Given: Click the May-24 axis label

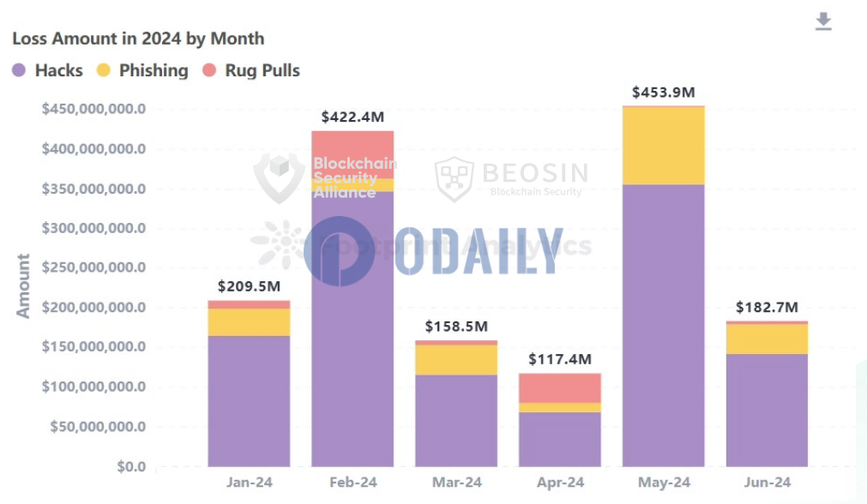Looking at the screenshot, I should [664, 483].
